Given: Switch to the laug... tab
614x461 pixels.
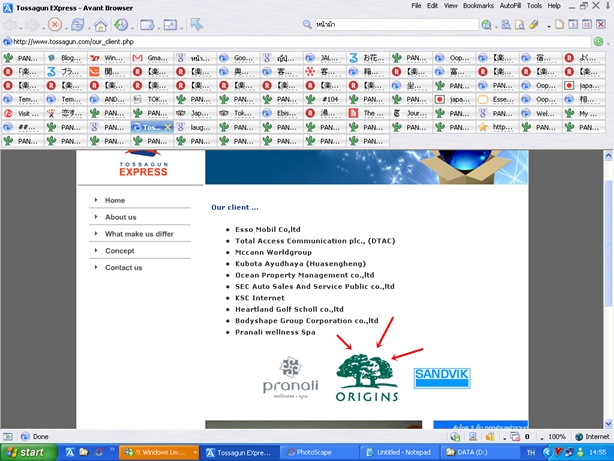Looking at the screenshot, I should [x=195, y=127].
